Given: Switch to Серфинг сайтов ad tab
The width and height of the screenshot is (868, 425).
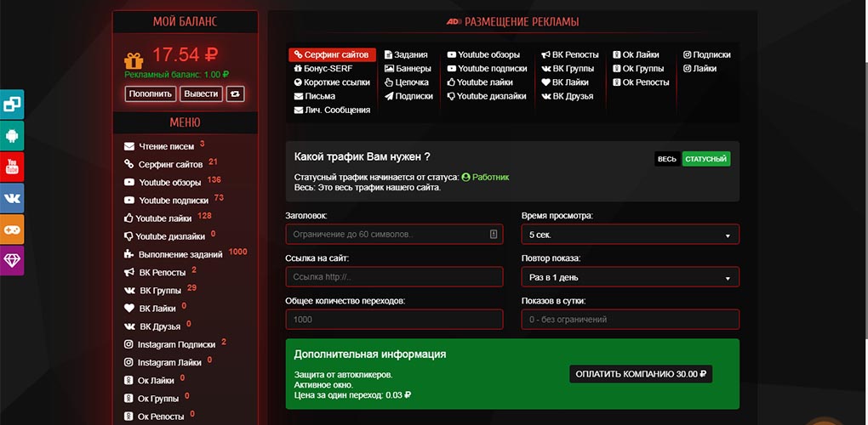Looking at the screenshot, I should 332,54.
